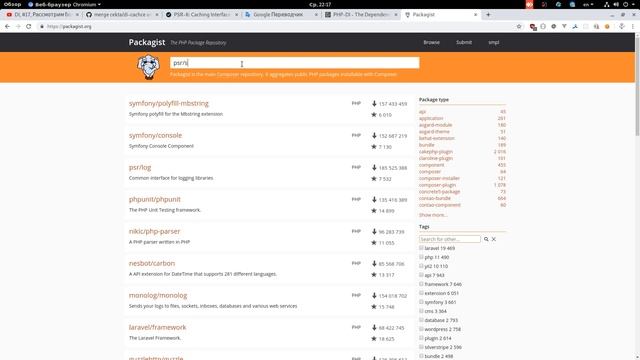The image size is (640, 360).
Task: Click the address bar URL
Action: tap(69, 27)
